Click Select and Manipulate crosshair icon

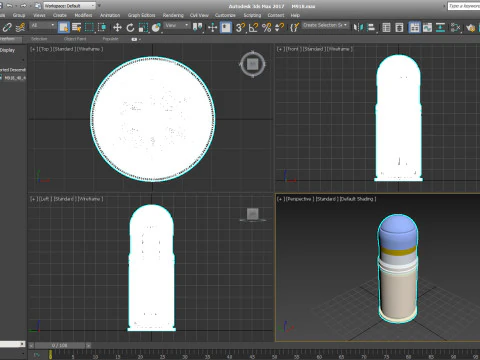pos(212,27)
